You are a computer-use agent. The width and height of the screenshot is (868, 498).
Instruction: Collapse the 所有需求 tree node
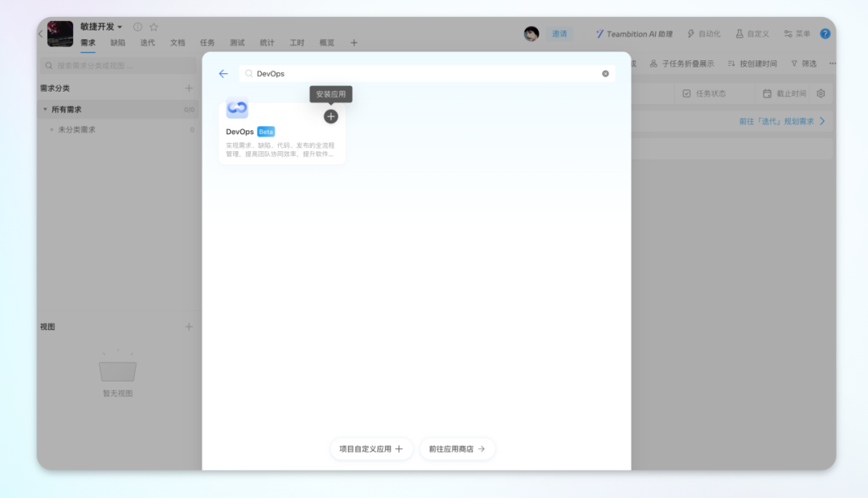[x=45, y=109]
